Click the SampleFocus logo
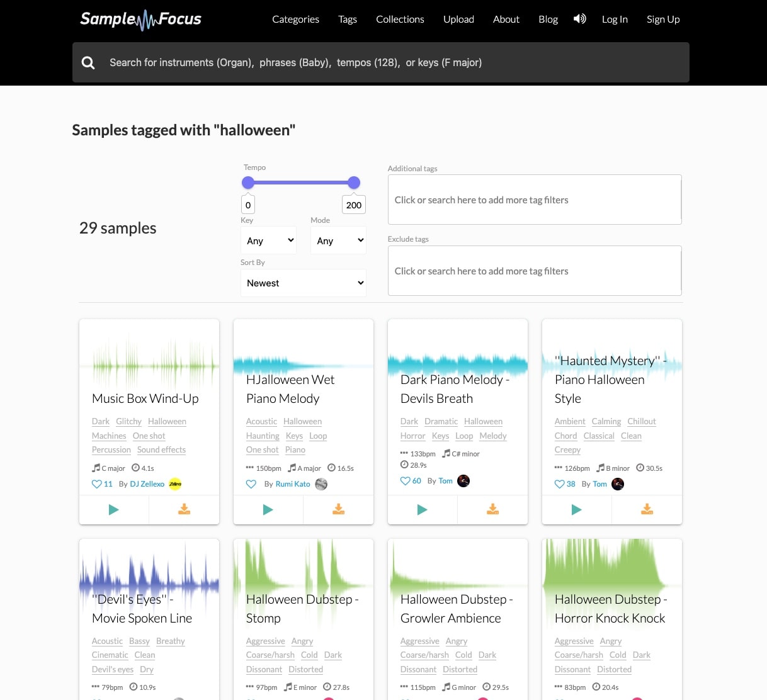This screenshot has width=767, height=700. point(141,20)
